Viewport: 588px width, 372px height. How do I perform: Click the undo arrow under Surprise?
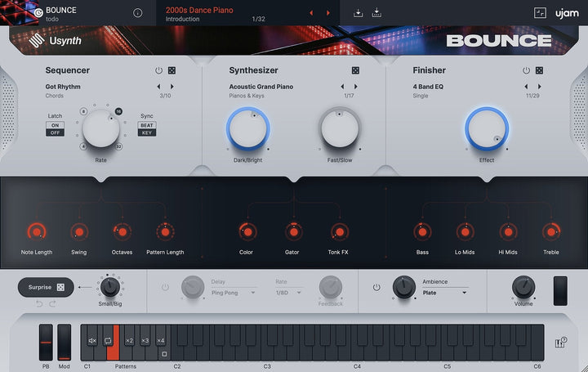39,303
